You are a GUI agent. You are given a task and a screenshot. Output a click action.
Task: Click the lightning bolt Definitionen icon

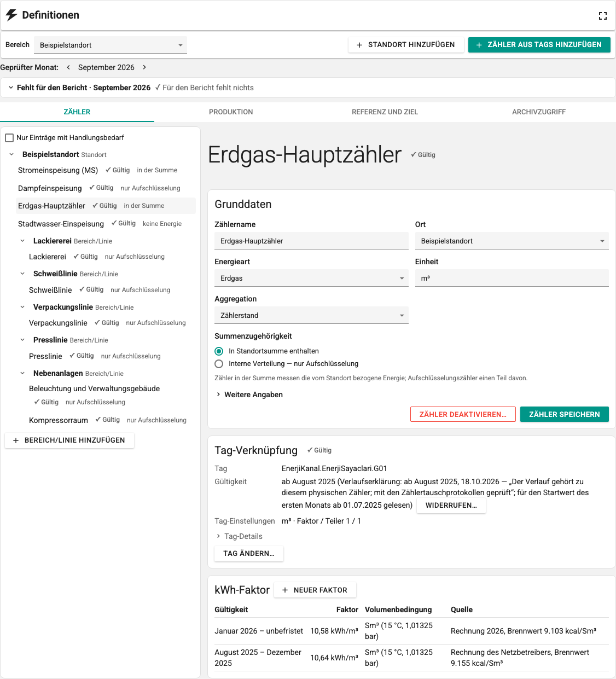11,15
